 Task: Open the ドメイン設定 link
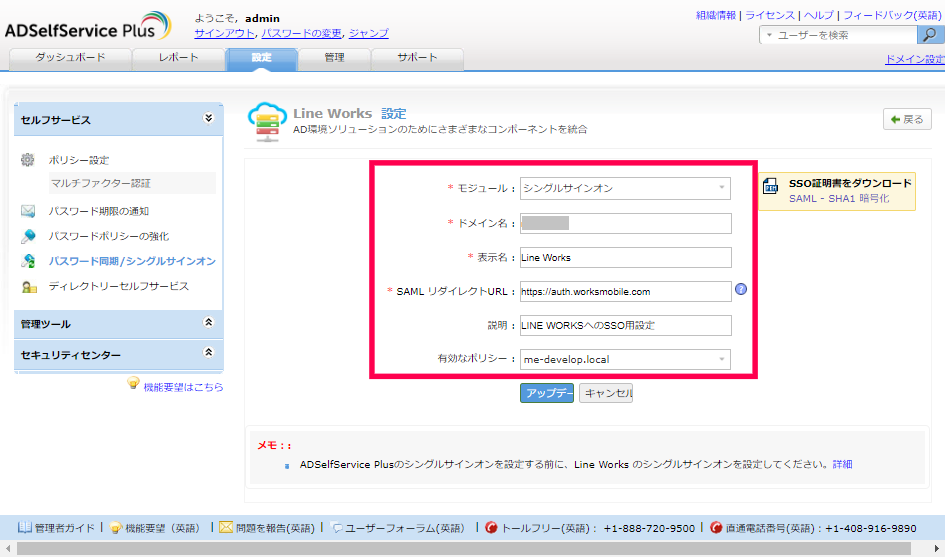point(914,58)
